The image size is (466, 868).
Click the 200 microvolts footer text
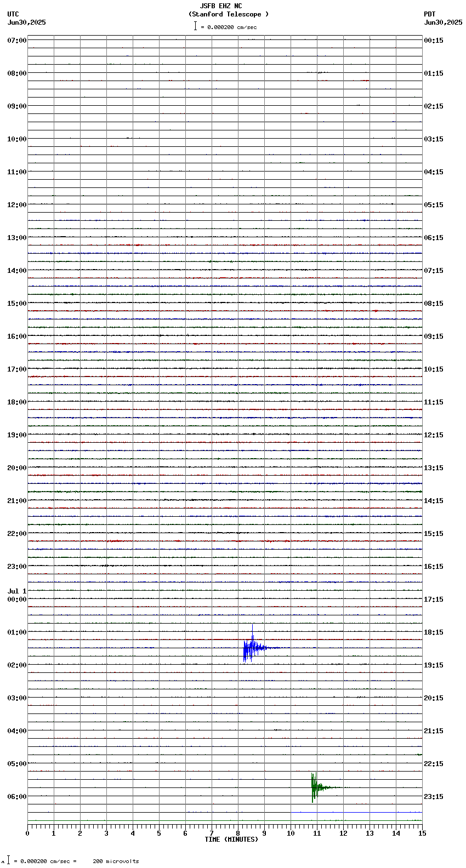point(116,861)
